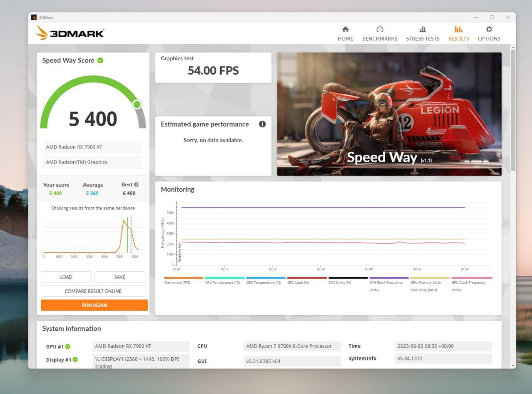Click your score value 5 400 under Your score
This screenshot has height=394, width=532.
pos(56,193)
